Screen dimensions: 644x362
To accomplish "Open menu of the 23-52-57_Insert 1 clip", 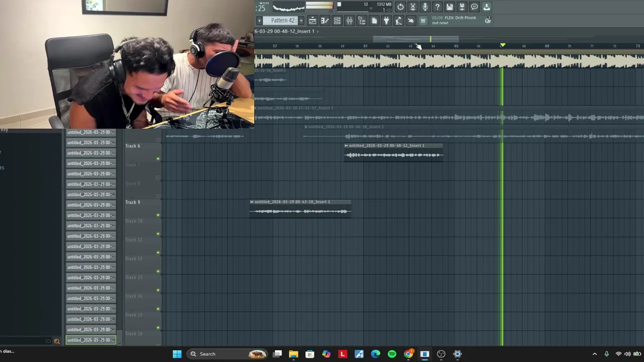I will (256, 108).
